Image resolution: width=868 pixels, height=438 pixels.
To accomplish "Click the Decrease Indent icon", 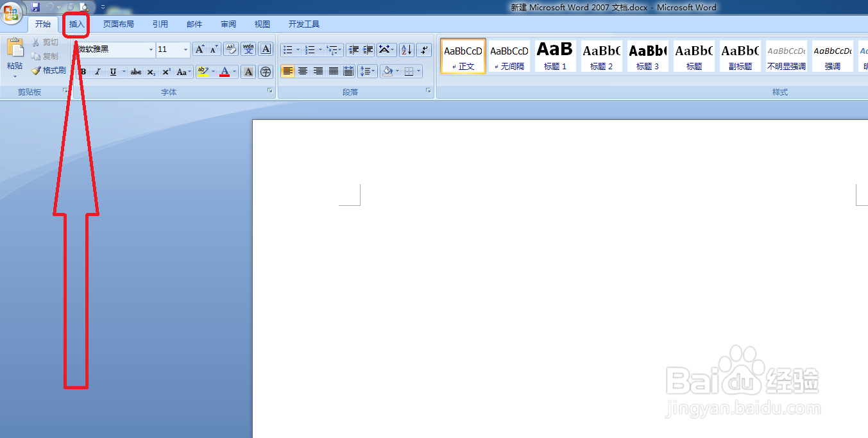I will 353,49.
